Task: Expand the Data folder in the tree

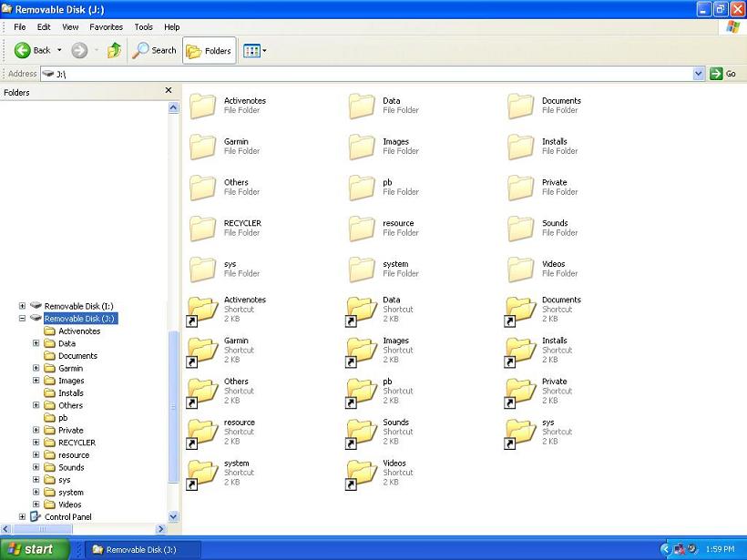Action: pyautogui.click(x=36, y=343)
